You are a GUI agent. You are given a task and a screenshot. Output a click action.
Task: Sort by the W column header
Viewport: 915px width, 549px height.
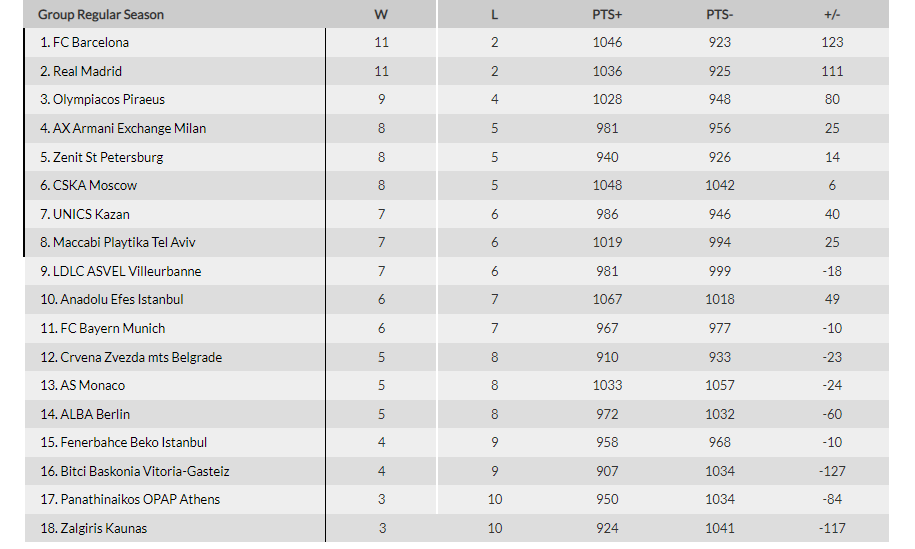point(381,15)
